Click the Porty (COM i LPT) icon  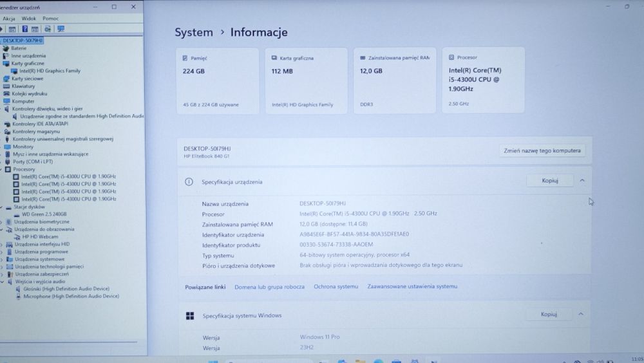7,162
